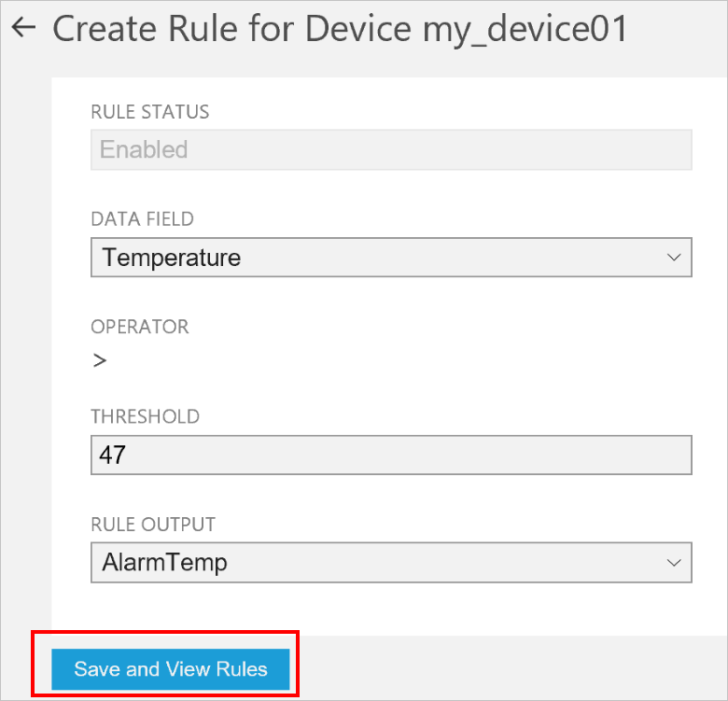This screenshot has width=728, height=701.
Task: Click the RULE OUTPUT label
Action: pyautogui.click(x=153, y=524)
